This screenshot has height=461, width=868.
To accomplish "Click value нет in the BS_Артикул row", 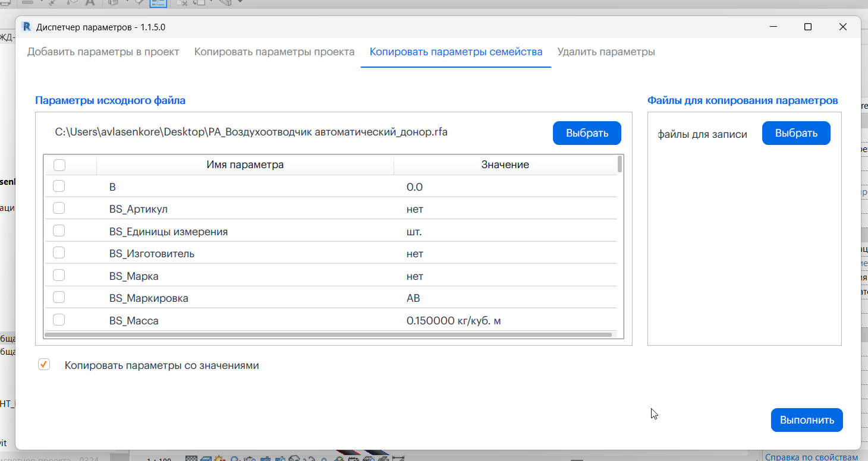I will (x=415, y=209).
